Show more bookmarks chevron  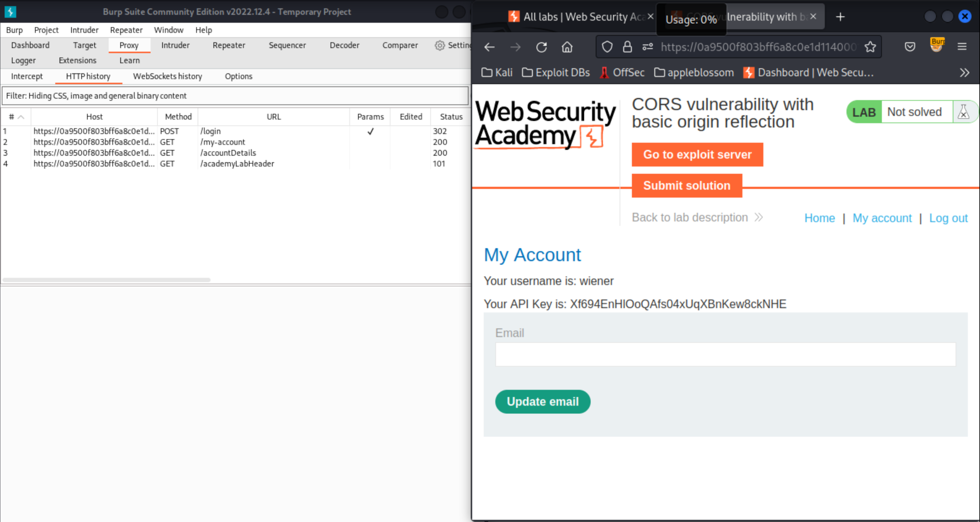tap(965, 73)
